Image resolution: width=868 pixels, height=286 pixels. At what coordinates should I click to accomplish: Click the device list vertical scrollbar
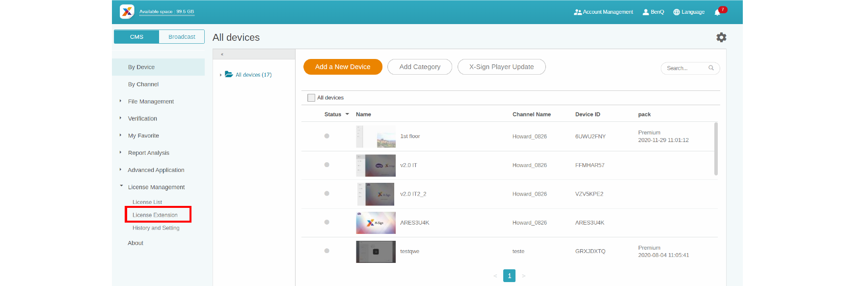(716, 149)
